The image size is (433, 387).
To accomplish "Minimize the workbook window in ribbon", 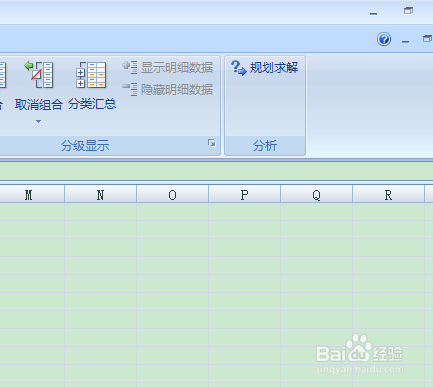I will (405, 41).
